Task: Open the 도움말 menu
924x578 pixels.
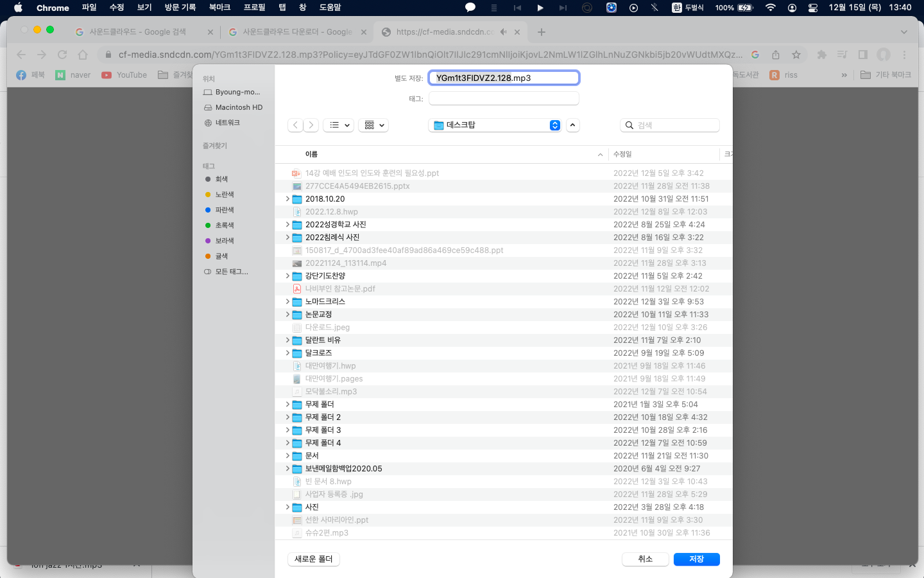Action: (330, 8)
